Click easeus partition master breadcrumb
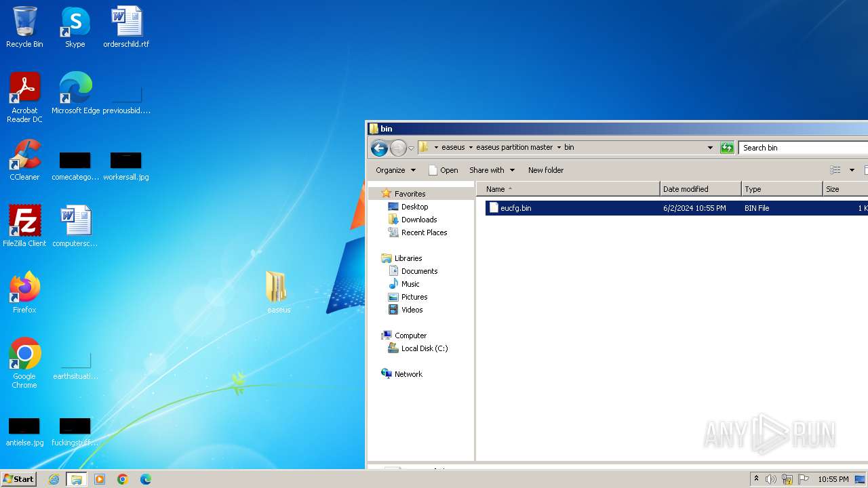Image resolution: width=868 pixels, height=488 pixels. [514, 147]
